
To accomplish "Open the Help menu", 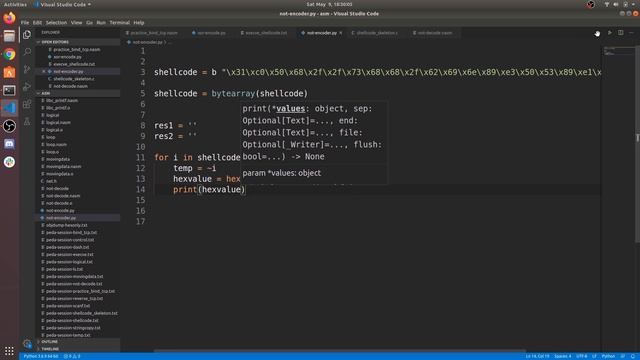I will pyautogui.click(x=139, y=23).
